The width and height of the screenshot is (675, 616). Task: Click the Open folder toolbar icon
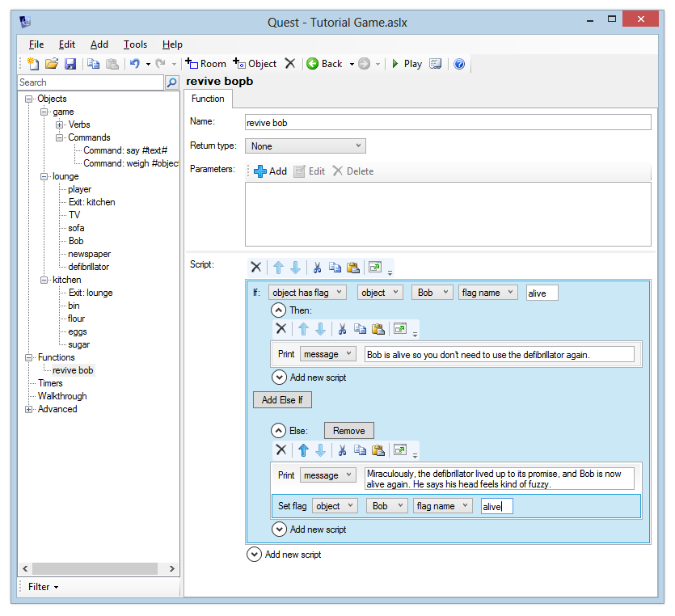point(52,64)
